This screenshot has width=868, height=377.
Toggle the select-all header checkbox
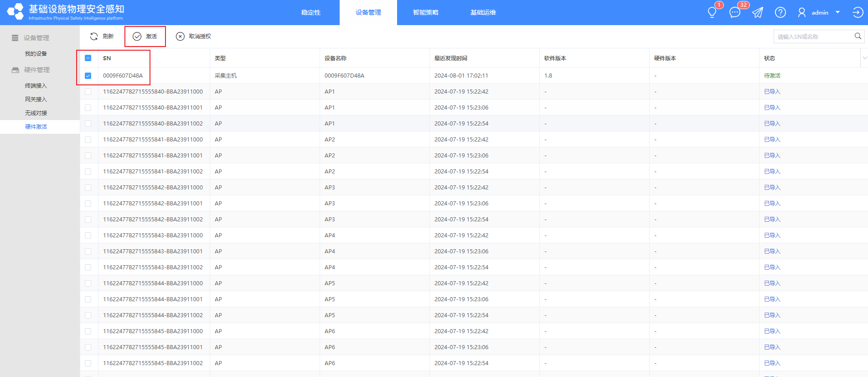[88, 58]
